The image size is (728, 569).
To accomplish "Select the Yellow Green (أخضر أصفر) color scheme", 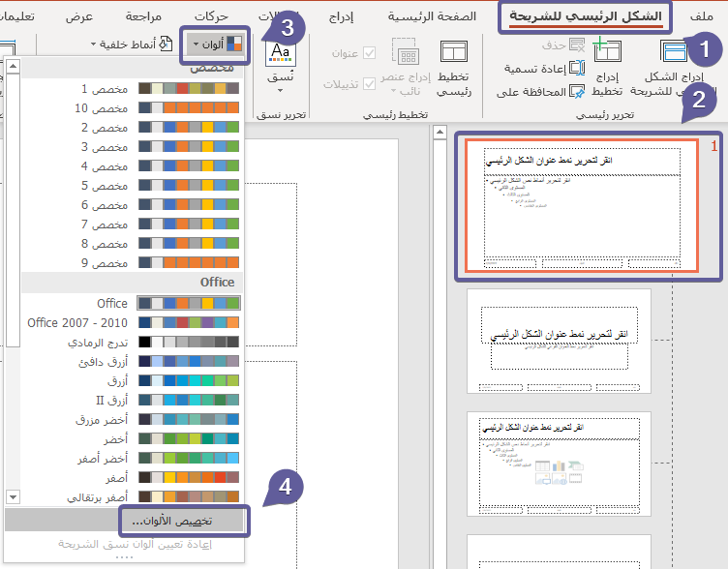I will 132,459.
